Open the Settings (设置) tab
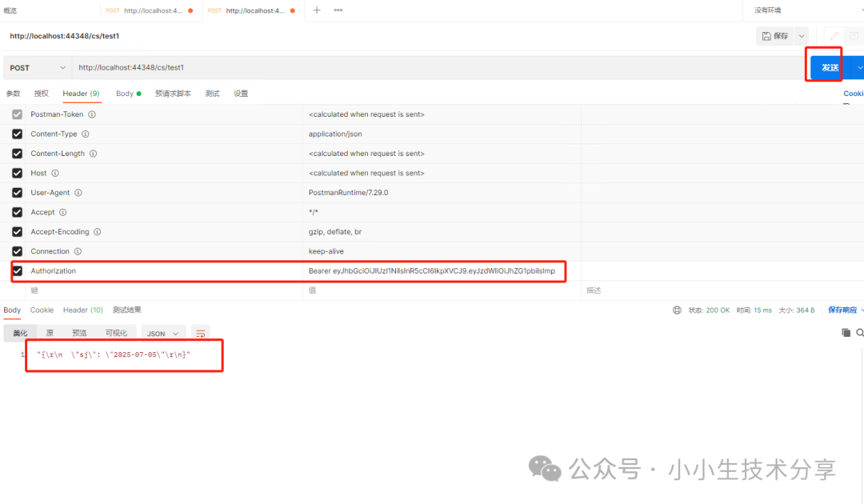 (241, 94)
